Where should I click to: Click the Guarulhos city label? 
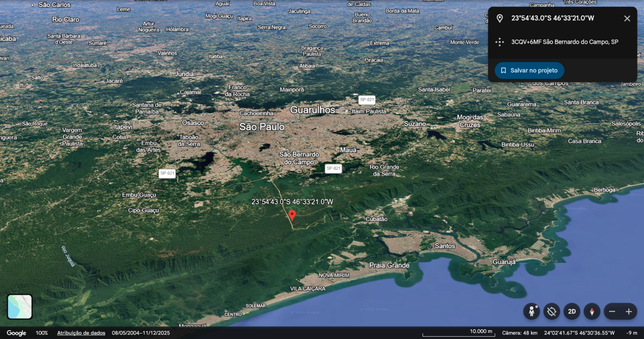[313, 110]
